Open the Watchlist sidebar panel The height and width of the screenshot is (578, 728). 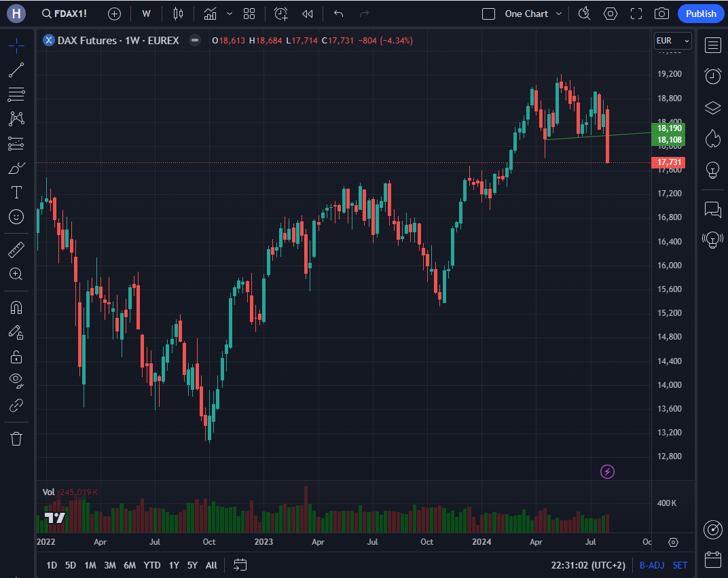tap(712, 46)
